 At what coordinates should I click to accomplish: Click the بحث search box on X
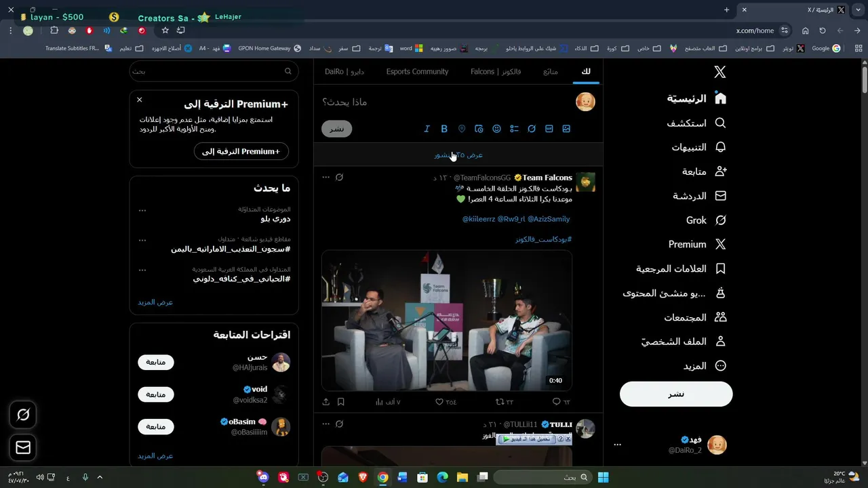tap(214, 71)
